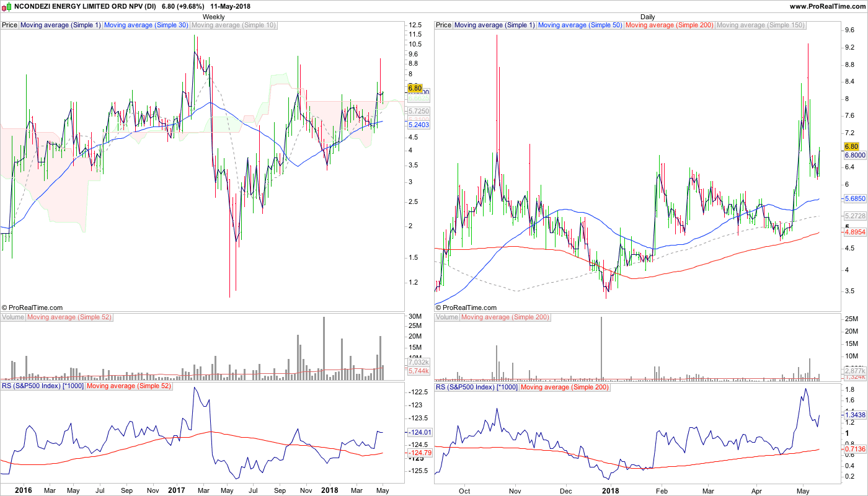Select the Daily chart heading
The height and width of the screenshot is (496, 868).
pyautogui.click(x=648, y=17)
